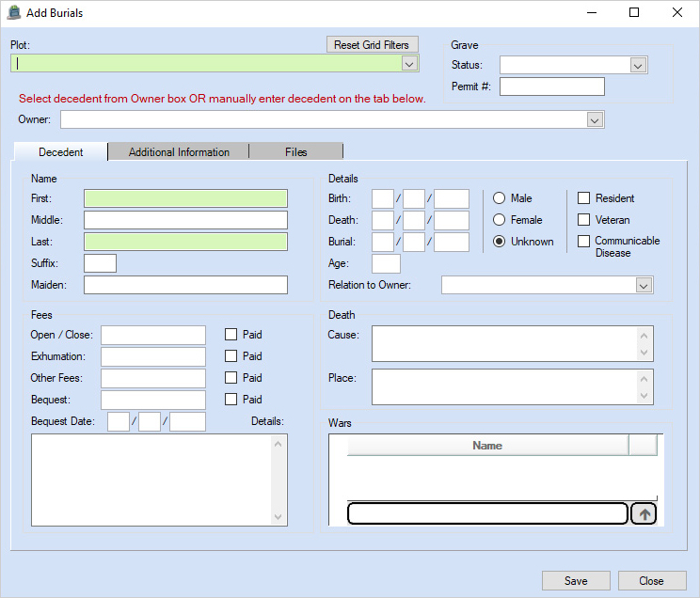Enable the Veteran checkbox
700x598 pixels.
(x=583, y=220)
